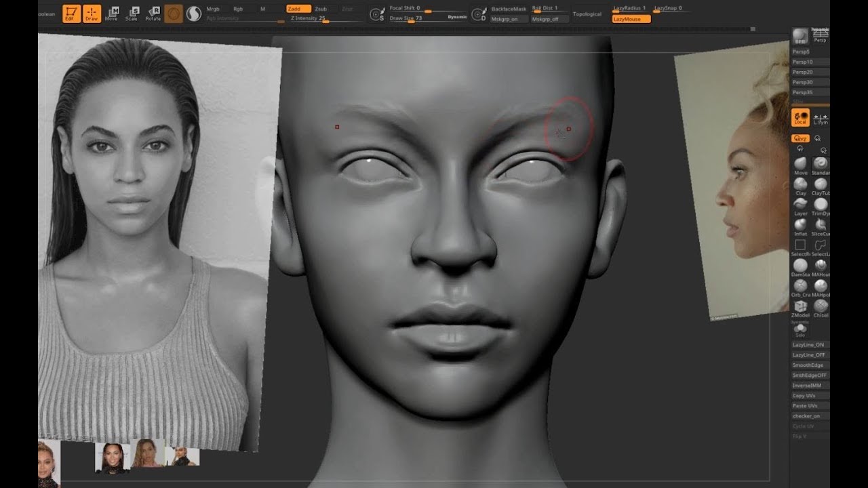Click the material sphere icon in toolbar
This screenshot has width=868, height=488.
(193, 14)
